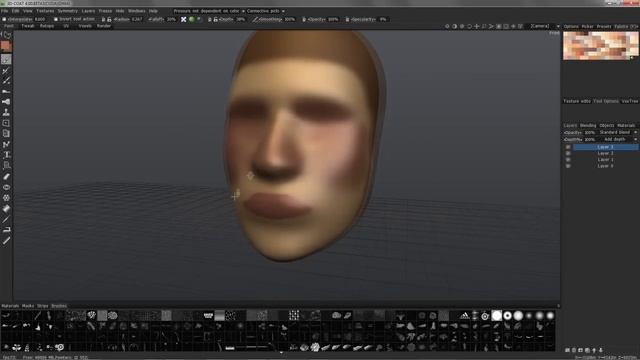This screenshot has height=360, width=640.
Task: Toggle the Depth lock icon
Action: click(x=216, y=19)
